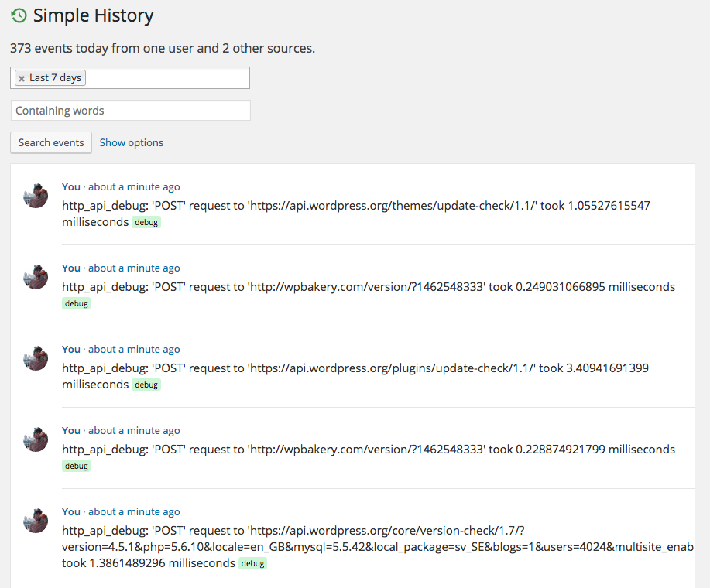Viewport: 710px width, 588px height.
Task: Click inside the date filter box
Action: (130, 78)
